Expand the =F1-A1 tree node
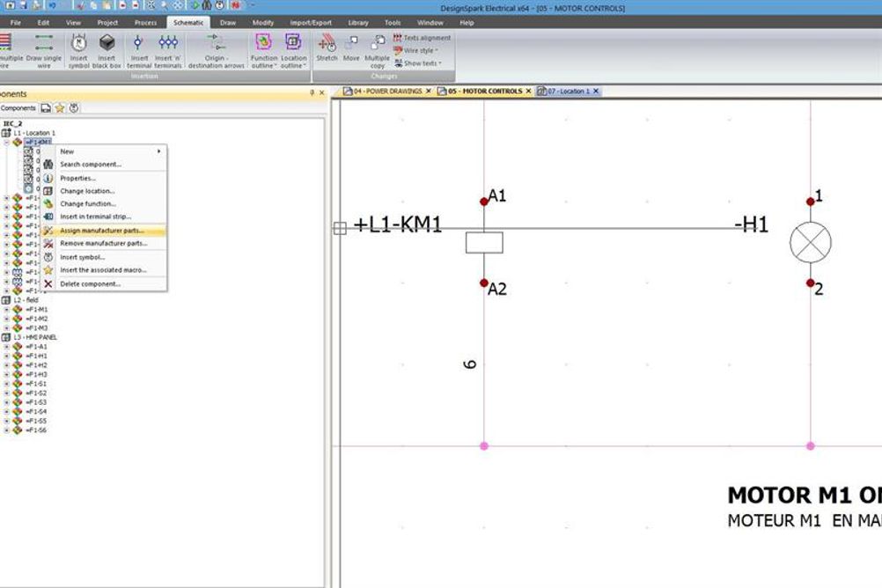Screen dimensions: 882x588 (7, 347)
